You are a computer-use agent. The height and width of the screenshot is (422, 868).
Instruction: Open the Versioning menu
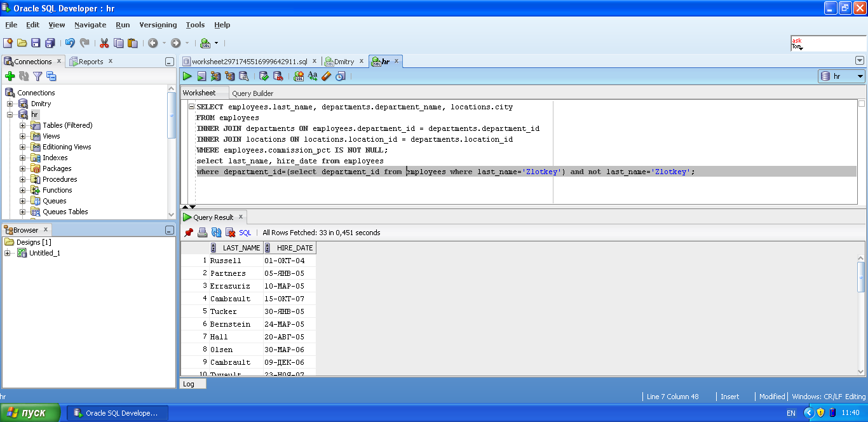pos(158,25)
